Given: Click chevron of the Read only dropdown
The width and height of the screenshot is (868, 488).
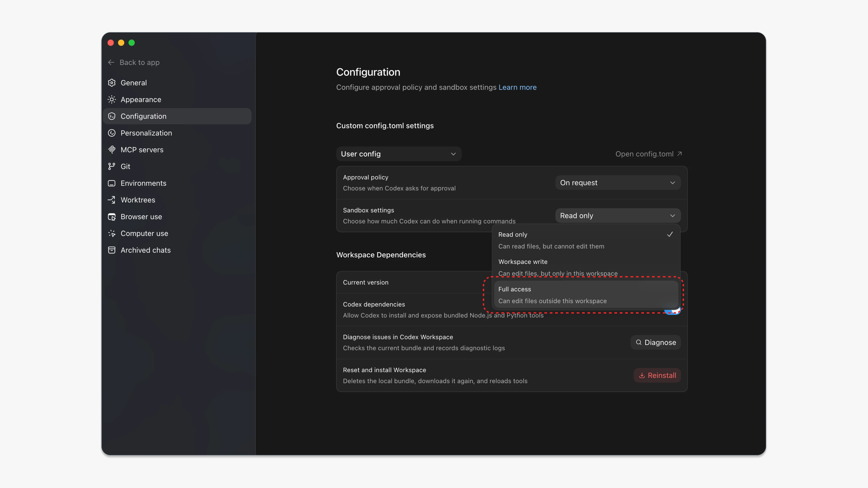Looking at the screenshot, I should coord(672,216).
